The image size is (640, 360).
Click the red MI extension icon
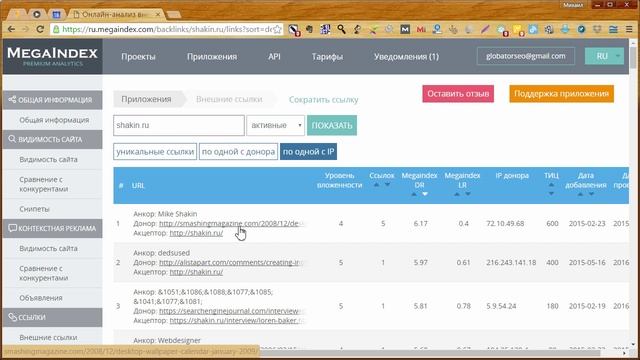click(421, 29)
